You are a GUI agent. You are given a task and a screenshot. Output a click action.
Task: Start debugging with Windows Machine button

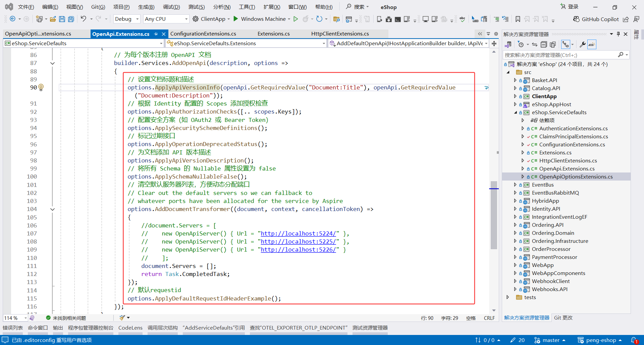tap(259, 19)
